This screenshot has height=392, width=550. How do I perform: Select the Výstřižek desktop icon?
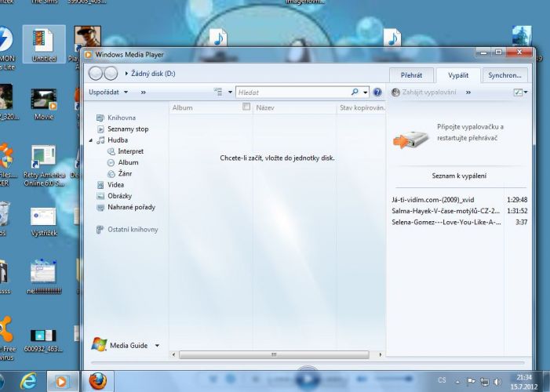click(44, 222)
